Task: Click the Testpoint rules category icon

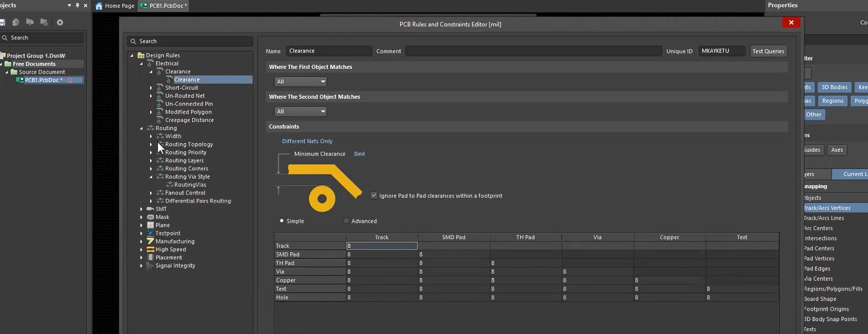Action: (150, 234)
